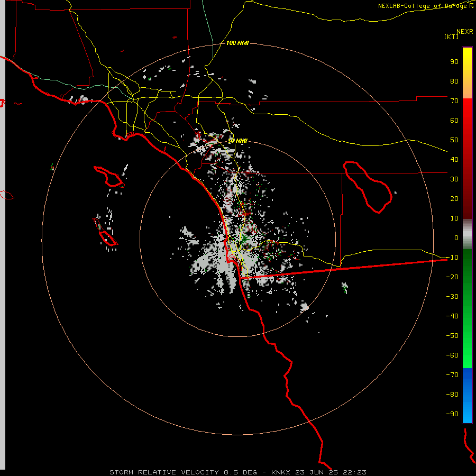Click the -40 value on the velocity scale

click(452, 316)
